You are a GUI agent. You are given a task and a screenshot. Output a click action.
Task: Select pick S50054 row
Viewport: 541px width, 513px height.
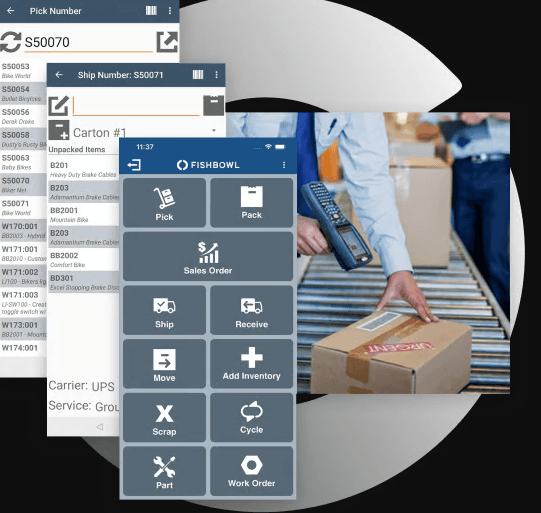pyautogui.click(x=23, y=93)
